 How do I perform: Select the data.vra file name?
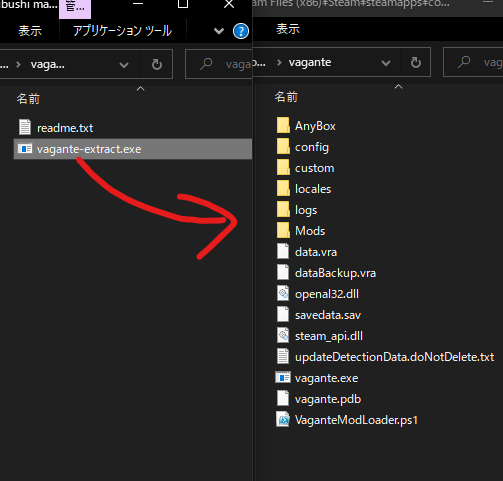tap(316, 252)
